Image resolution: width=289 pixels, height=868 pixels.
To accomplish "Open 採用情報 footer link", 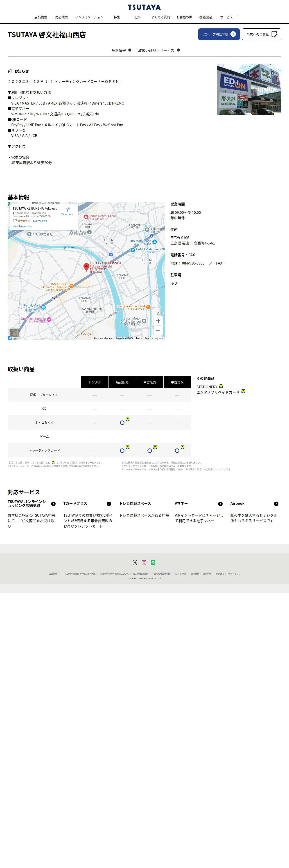I will tap(207, 574).
